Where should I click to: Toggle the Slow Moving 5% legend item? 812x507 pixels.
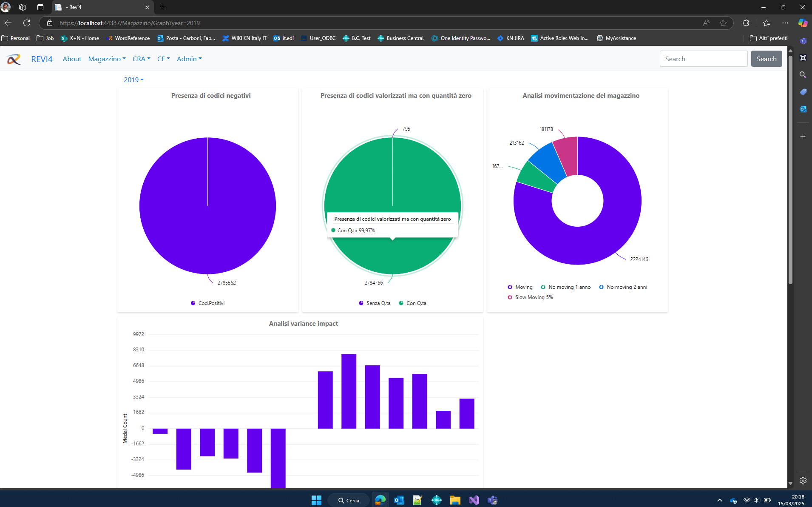[x=530, y=297]
